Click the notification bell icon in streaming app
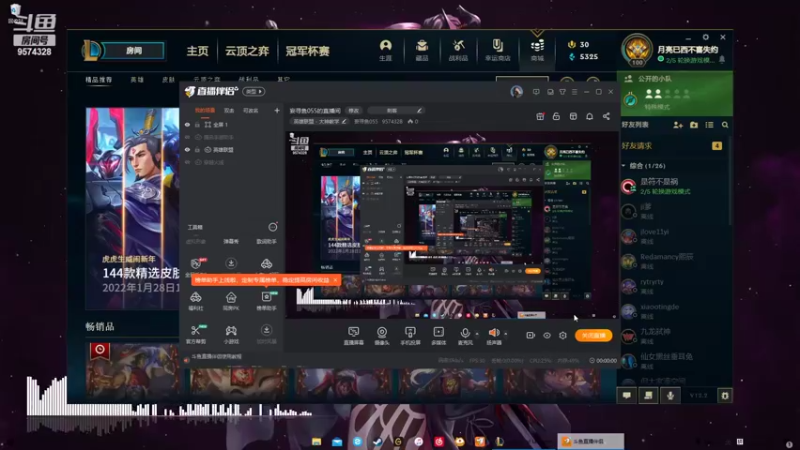Image resolution: width=800 pixels, height=450 pixels. 589,116
